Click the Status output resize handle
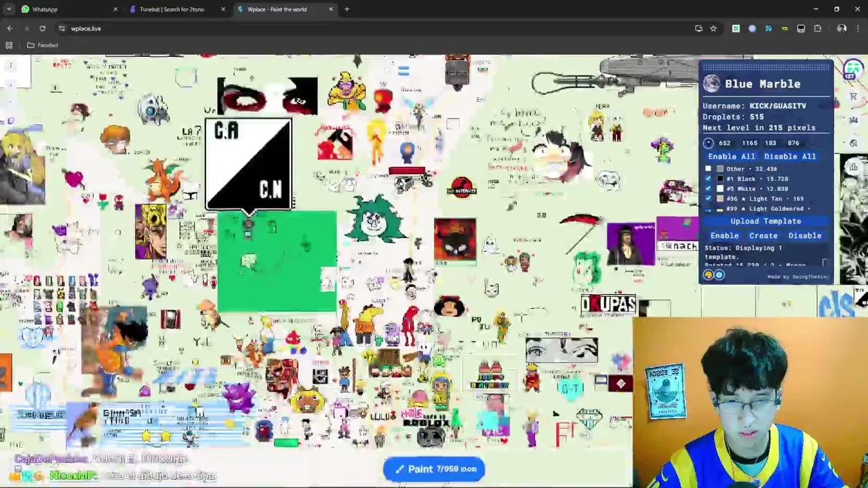The image size is (868, 488). click(825, 263)
